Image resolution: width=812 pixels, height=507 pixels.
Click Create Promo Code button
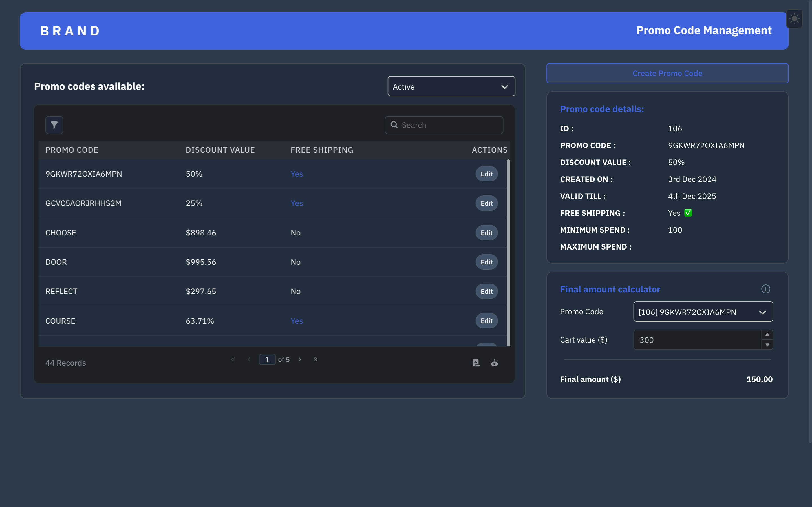(667, 74)
